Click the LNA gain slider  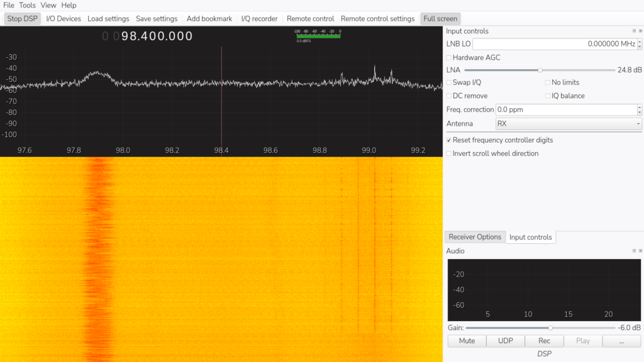(x=539, y=70)
